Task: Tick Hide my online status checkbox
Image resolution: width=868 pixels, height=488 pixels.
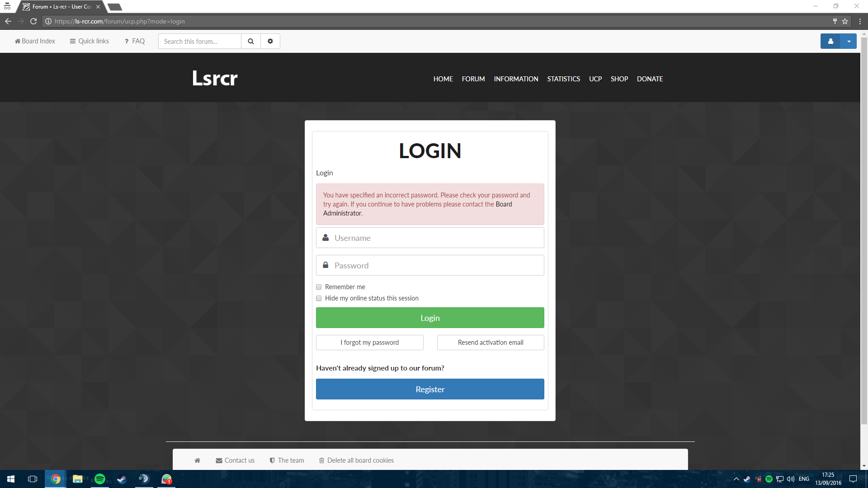Action: coord(319,298)
